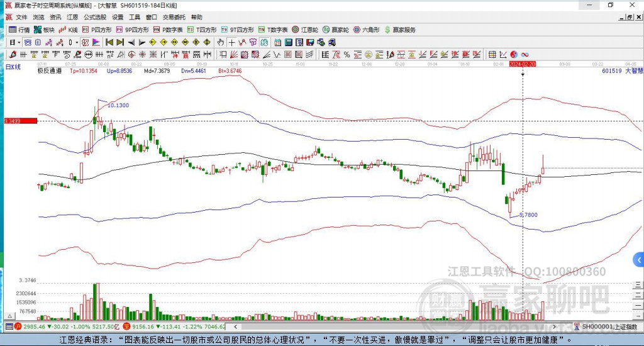
Task: Click the first yellow diamond arrow icon
Action: click(153, 42)
